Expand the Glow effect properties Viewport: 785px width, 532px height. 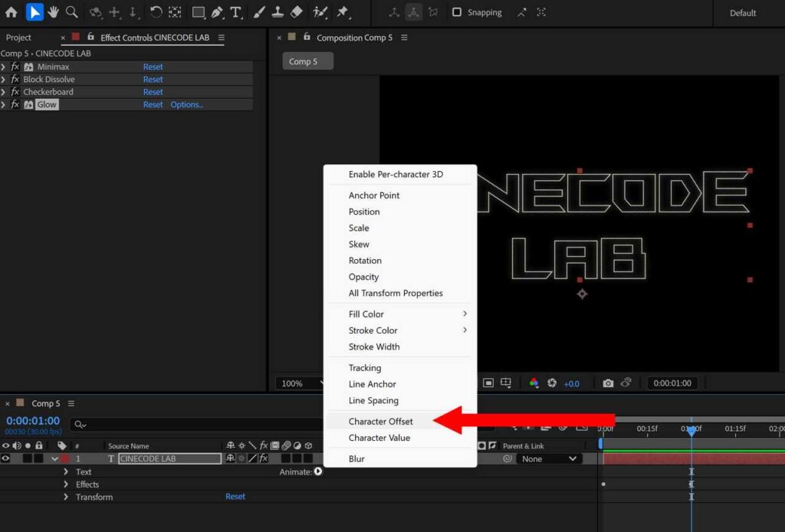(x=4, y=104)
